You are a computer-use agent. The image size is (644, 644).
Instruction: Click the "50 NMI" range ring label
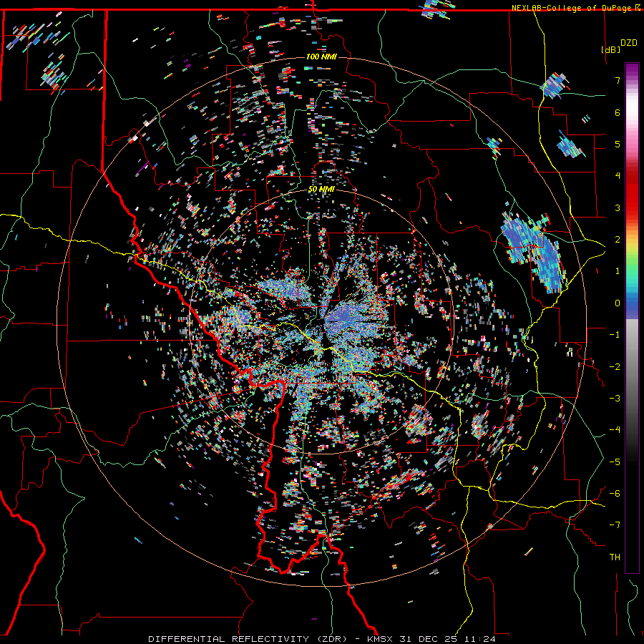[x=321, y=190]
